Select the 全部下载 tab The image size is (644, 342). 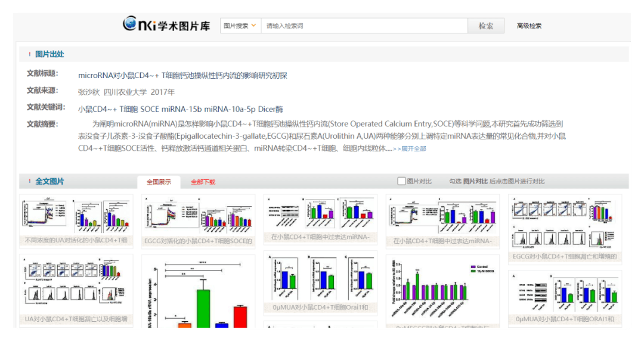(x=203, y=182)
